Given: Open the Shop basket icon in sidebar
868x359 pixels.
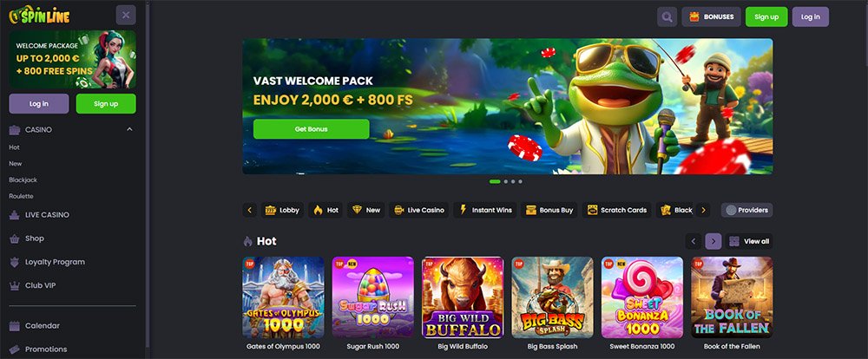Looking at the screenshot, I should 15,238.
